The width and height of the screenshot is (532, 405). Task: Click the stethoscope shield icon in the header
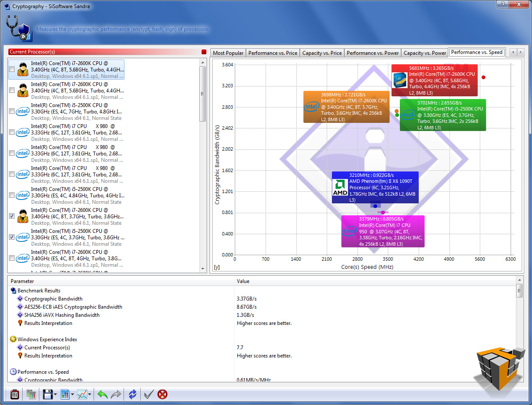(20, 28)
